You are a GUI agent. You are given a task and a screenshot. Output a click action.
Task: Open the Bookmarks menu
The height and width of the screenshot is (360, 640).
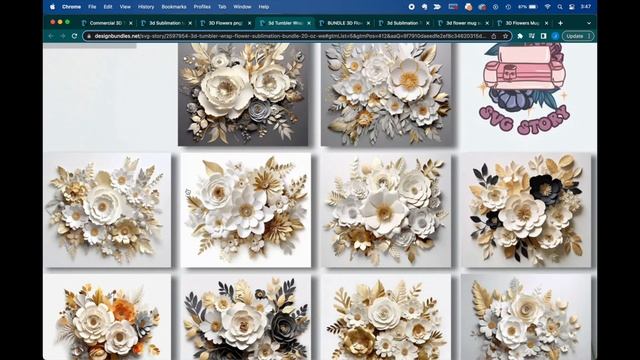[x=174, y=7]
